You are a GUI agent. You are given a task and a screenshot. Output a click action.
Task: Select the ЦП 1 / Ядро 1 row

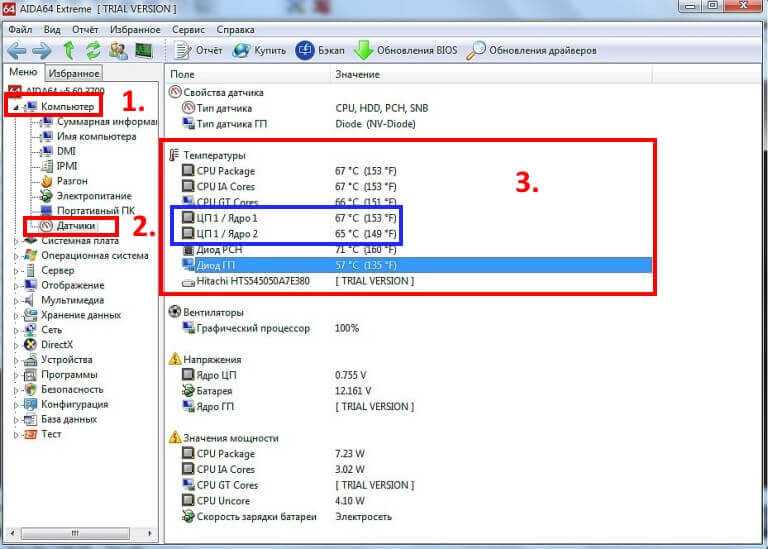click(416, 218)
